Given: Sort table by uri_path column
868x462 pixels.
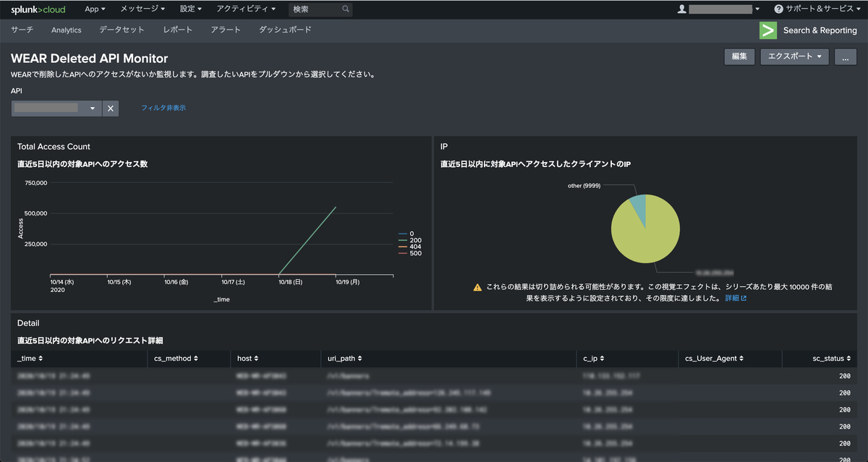Looking at the screenshot, I should 345,358.
